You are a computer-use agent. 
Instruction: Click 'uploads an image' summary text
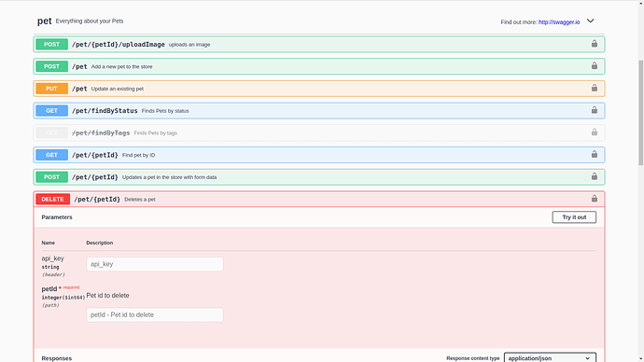click(x=189, y=45)
